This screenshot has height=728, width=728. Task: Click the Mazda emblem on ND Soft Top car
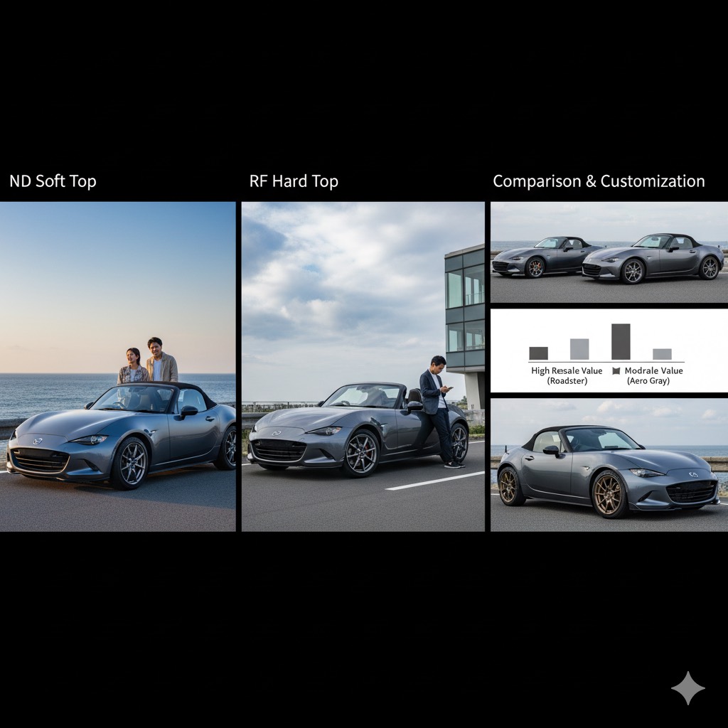pyautogui.click(x=37, y=441)
